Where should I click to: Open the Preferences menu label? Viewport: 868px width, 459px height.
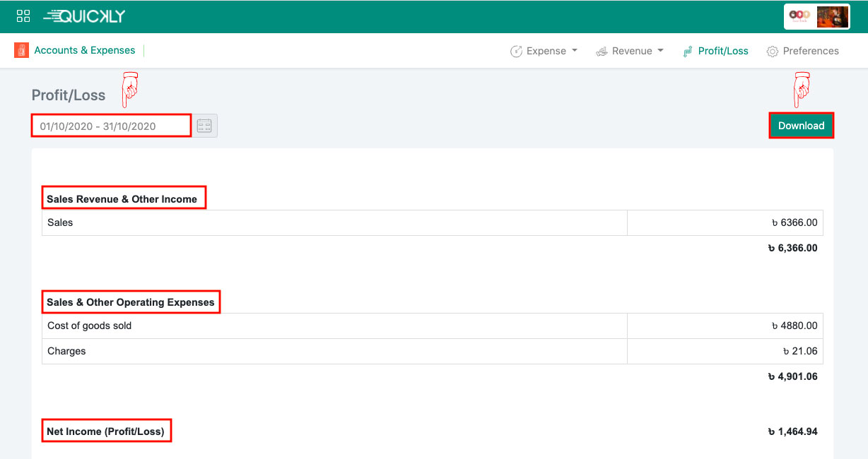click(811, 51)
